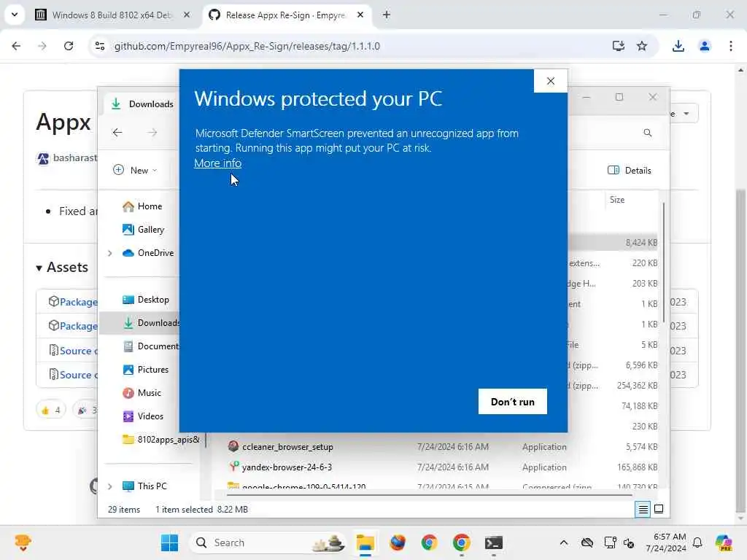Reload the GitHub page
The image size is (747, 560).
click(x=69, y=46)
